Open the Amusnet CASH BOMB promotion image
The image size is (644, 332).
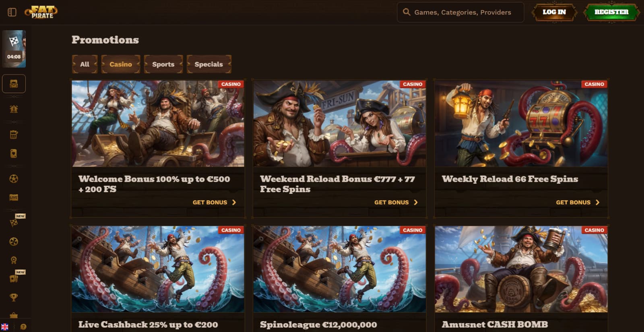tap(521, 269)
